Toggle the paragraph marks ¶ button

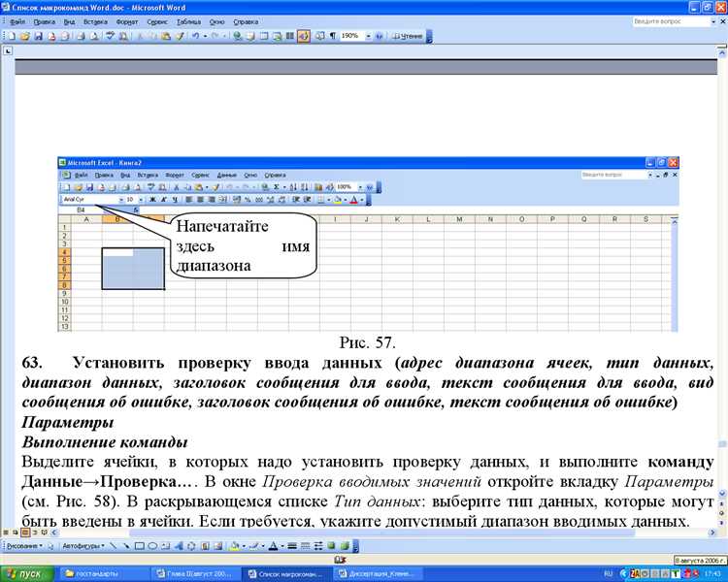333,36
